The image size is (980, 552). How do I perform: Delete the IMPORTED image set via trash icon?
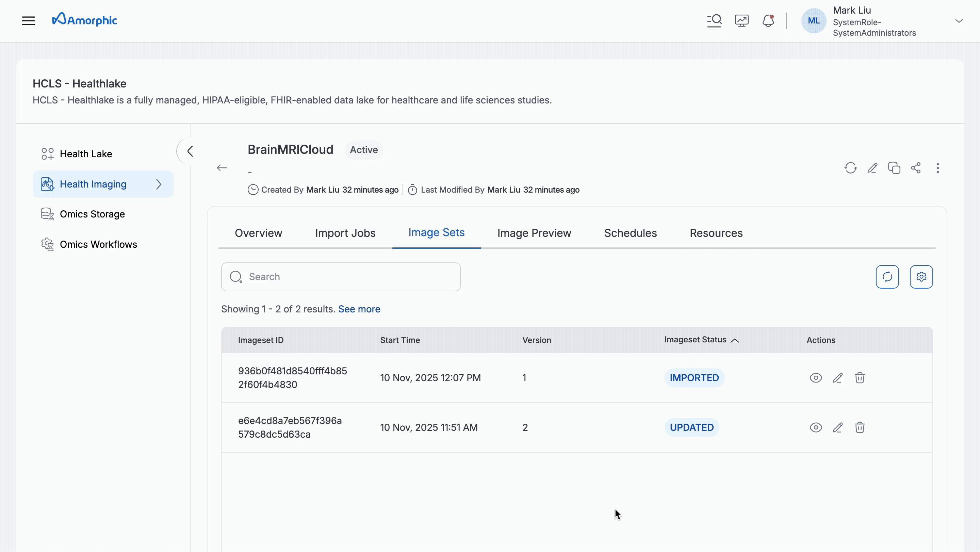point(860,378)
